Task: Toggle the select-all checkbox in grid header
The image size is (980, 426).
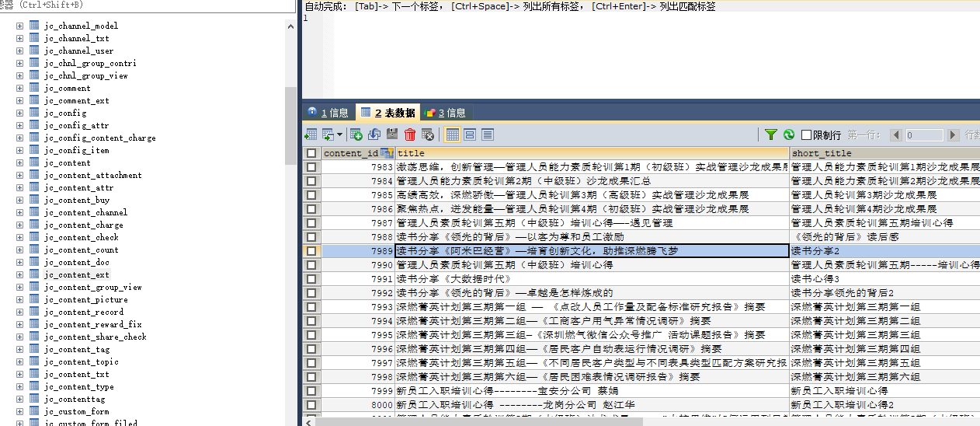Action: (311, 153)
